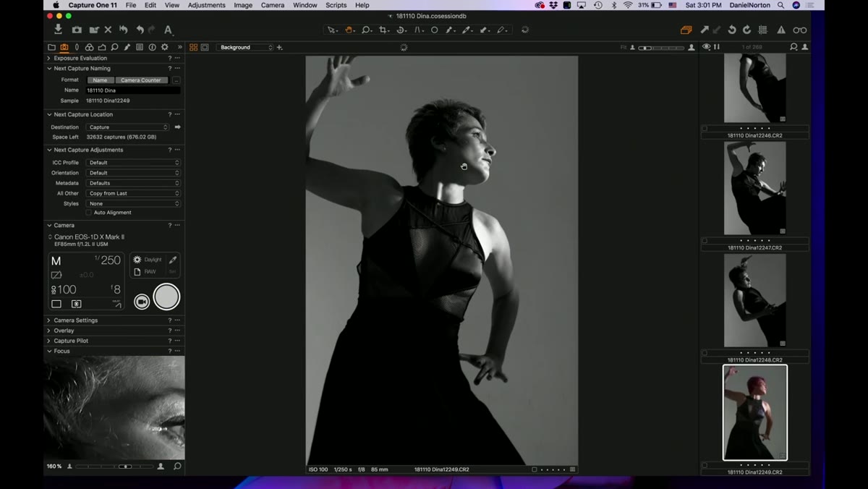Open the Batch gear tool tab
Viewport: 868px width, 489px height.
(165, 47)
